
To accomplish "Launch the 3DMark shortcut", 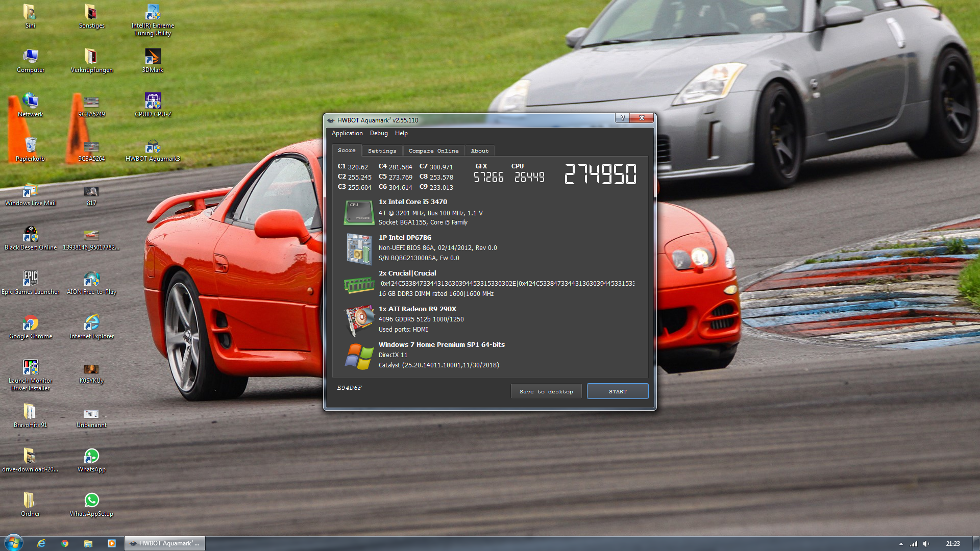I will [153, 61].
